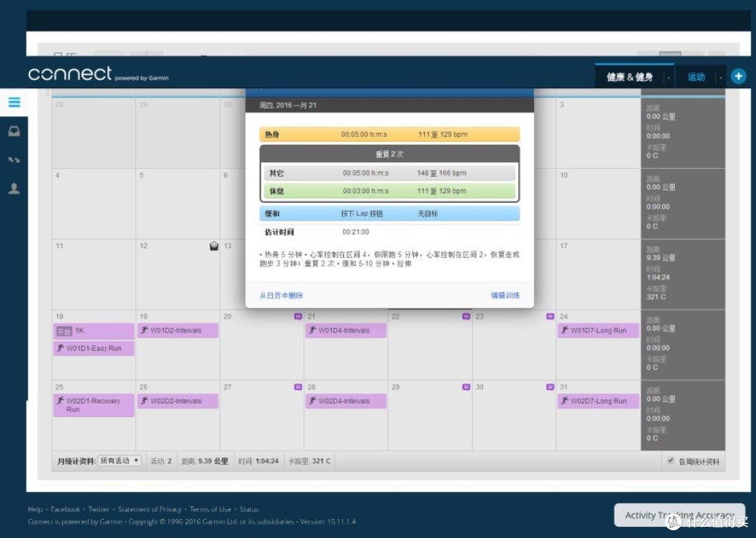Viewport: 756px width, 538px height.
Task: Click monthly 距离 9.39 公里 statistic
Action: [204, 461]
